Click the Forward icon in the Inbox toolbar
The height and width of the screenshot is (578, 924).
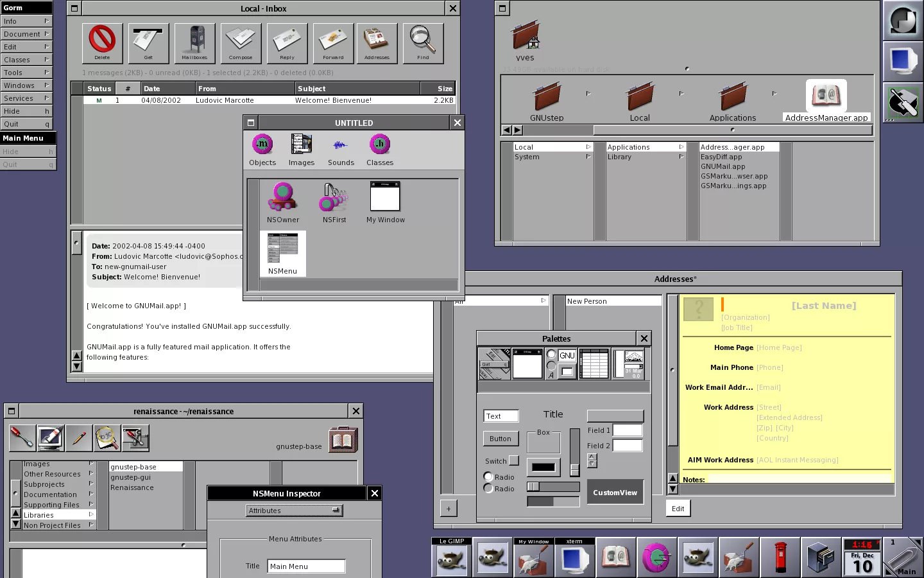333,43
